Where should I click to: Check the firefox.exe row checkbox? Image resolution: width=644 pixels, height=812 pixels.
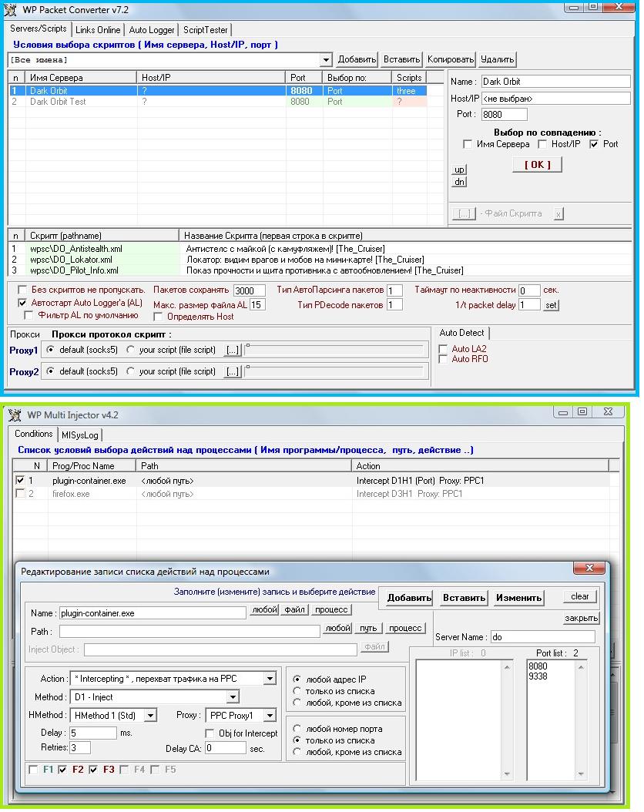pos(20,494)
